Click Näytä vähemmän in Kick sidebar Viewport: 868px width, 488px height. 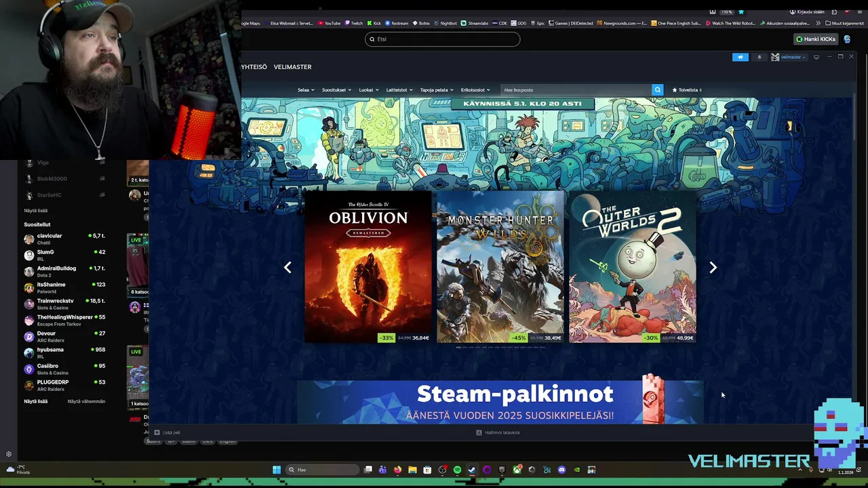click(86, 401)
